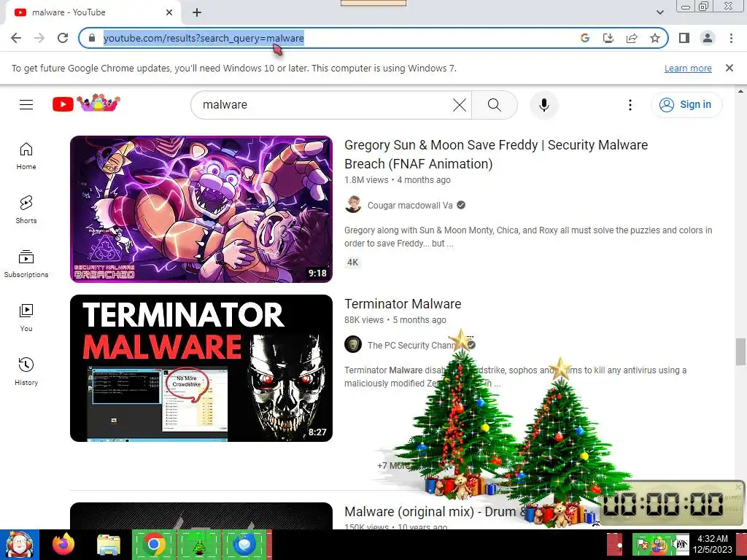The height and width of the screenshot is (560, 747).
Task: Click the Google icon in address bar
Action: click(585, 38)
